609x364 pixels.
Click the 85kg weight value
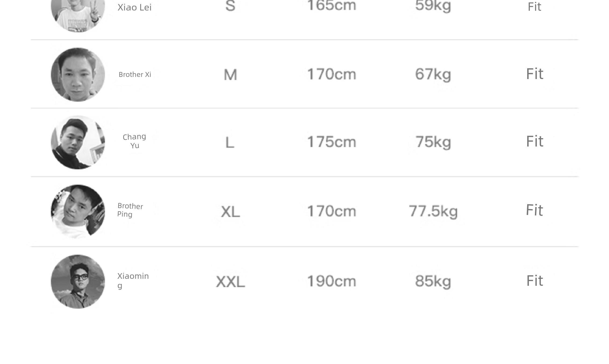point(433,281)
